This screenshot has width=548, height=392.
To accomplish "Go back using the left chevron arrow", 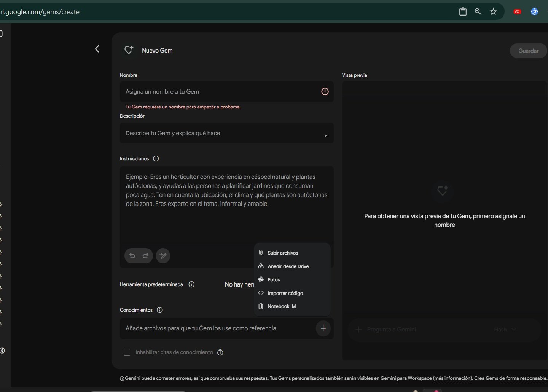I will [x=97, y=49].
